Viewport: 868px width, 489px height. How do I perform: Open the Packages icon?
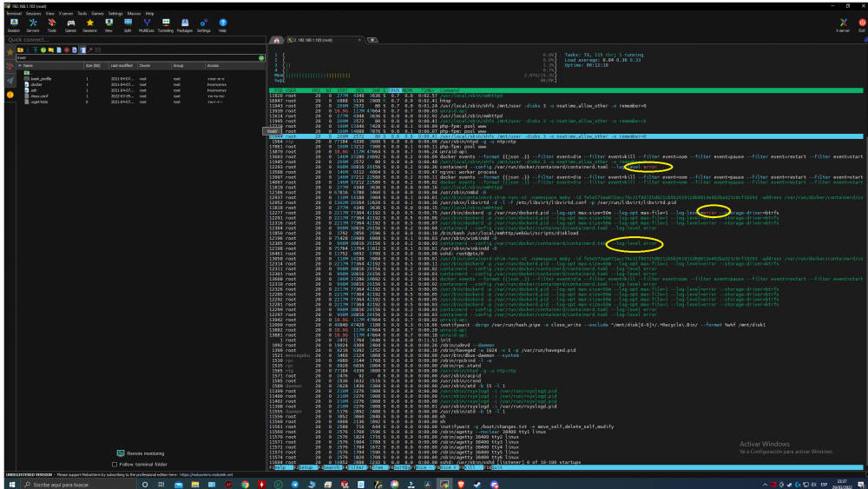pyautogui.click(x=185, y=25)
